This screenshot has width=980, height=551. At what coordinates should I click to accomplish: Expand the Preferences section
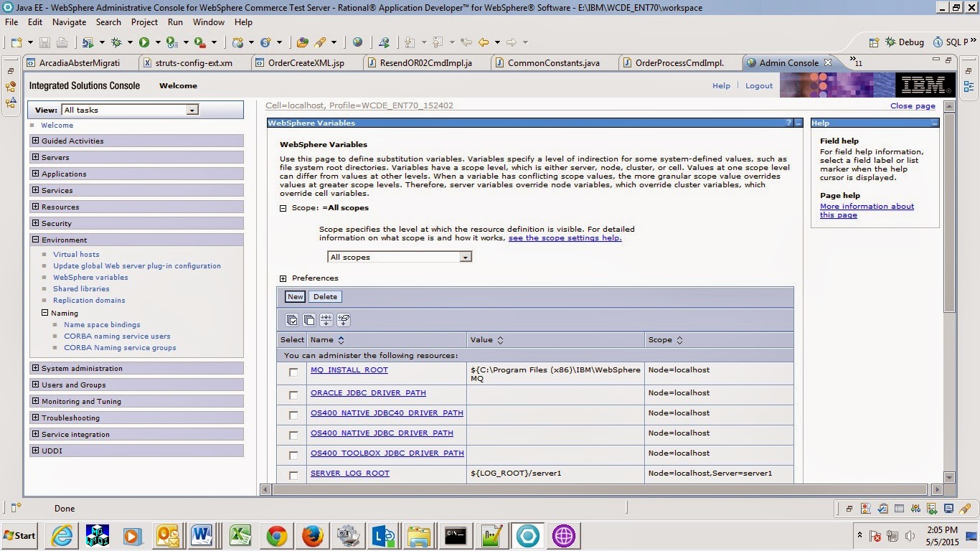point(283,278)
